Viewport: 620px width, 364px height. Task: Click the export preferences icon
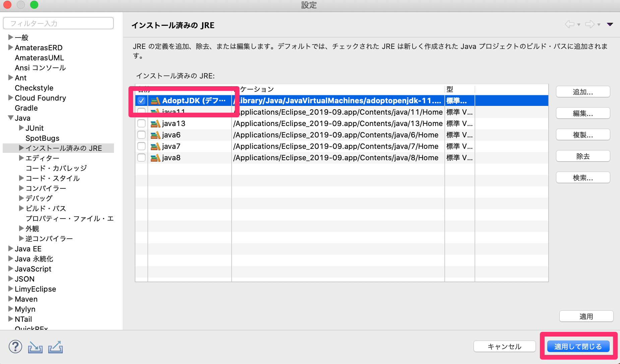(x=56, y=347)
